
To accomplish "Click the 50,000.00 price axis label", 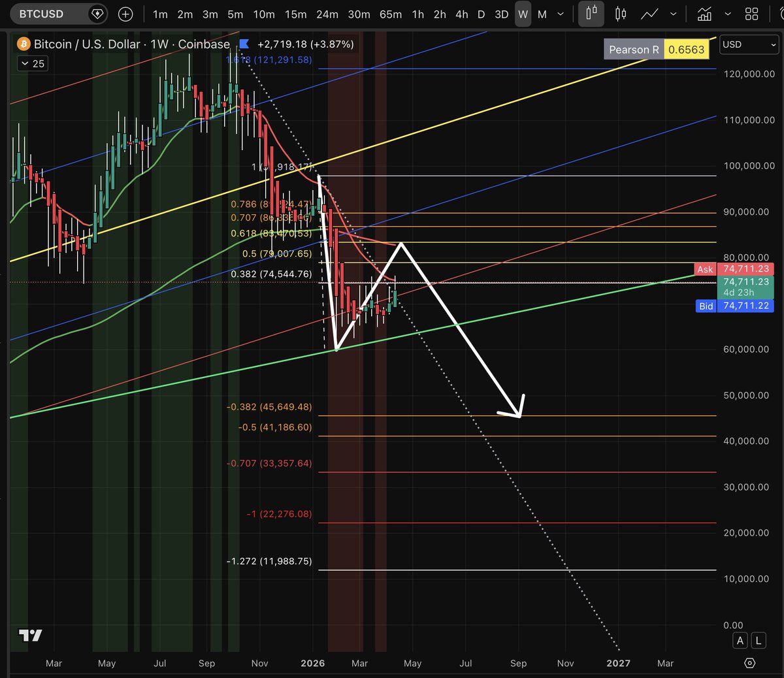I will tap(746, 395).
